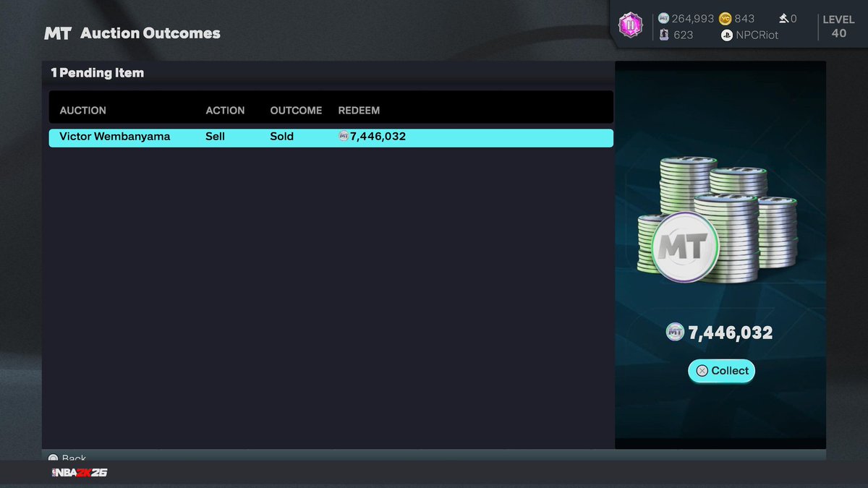The height and width of the screenshot is (488, 868).
Task: Click the Back prompt button
Action: tap(67, 458)
